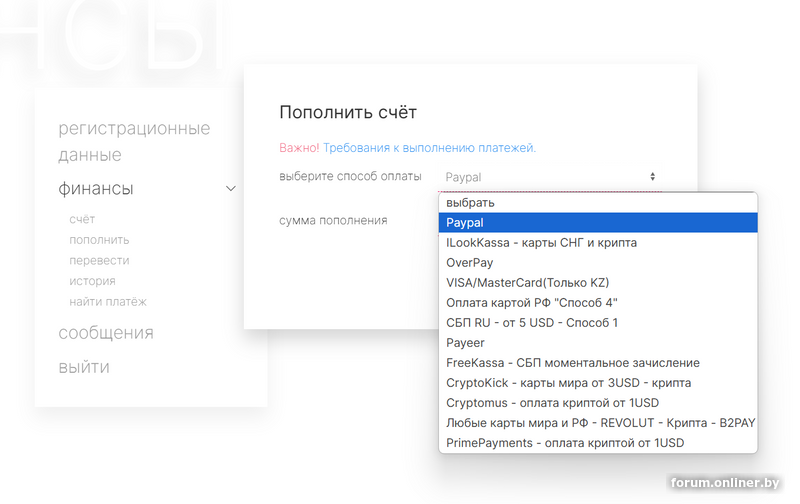Go to история in finance submenu
Image resolution: width=800 pixels, height=504 pixels.
tap(92, 281)
